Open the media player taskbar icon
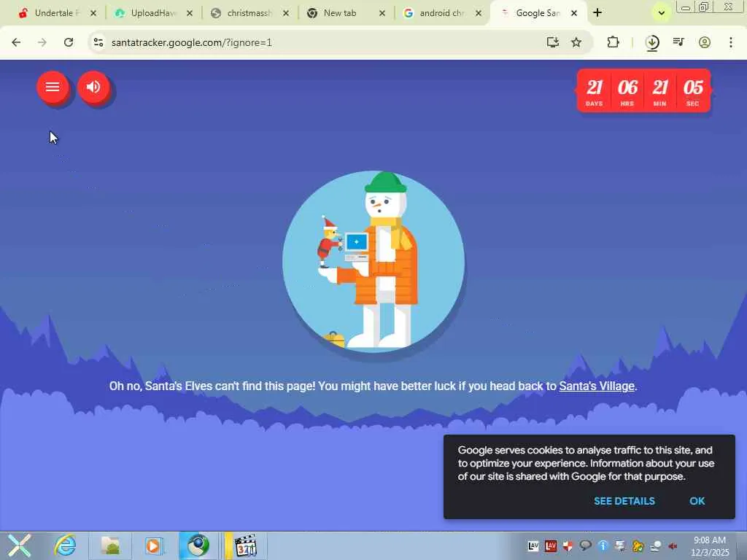This screenshot has height=560, width=747. coord(153,545)
